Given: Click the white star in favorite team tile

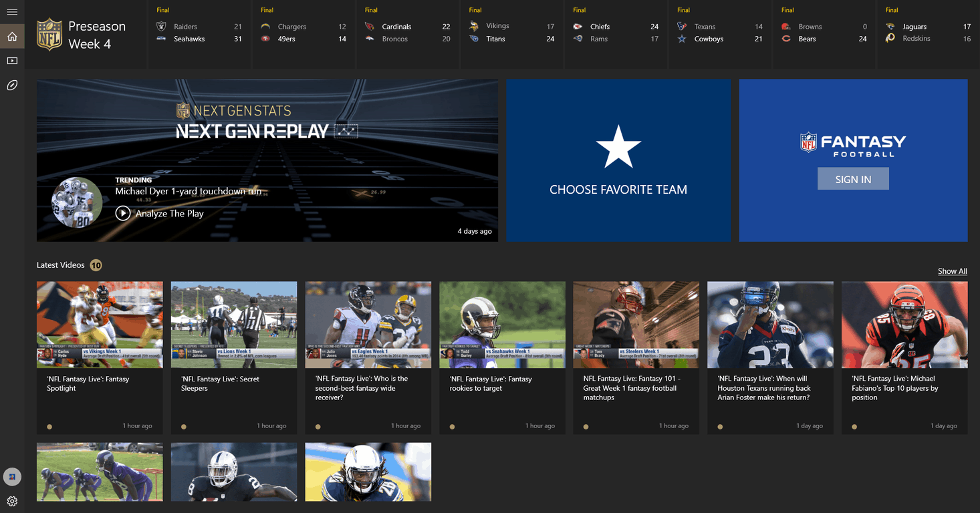Looking at the screenshot, I should (x=618, y=146).
